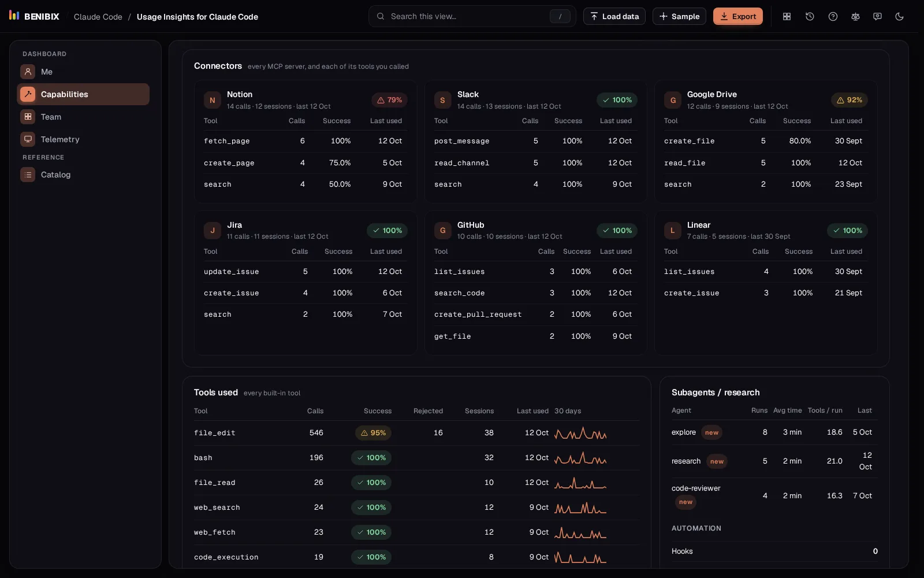Click the new tag beside research agent
The width and height of the screenshot is (924, 578).
tap(717, 461)
